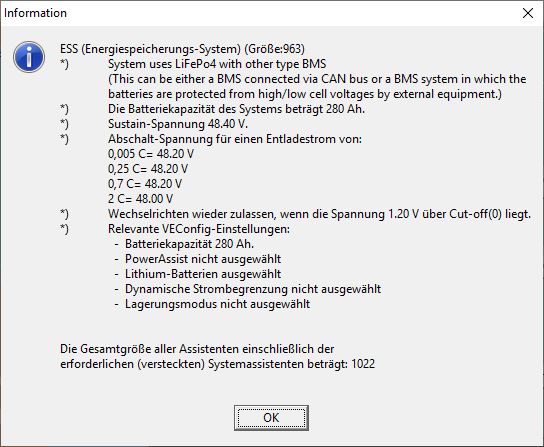Click the 0,25 C= 48.20 V entry

(x=148, y=169)
